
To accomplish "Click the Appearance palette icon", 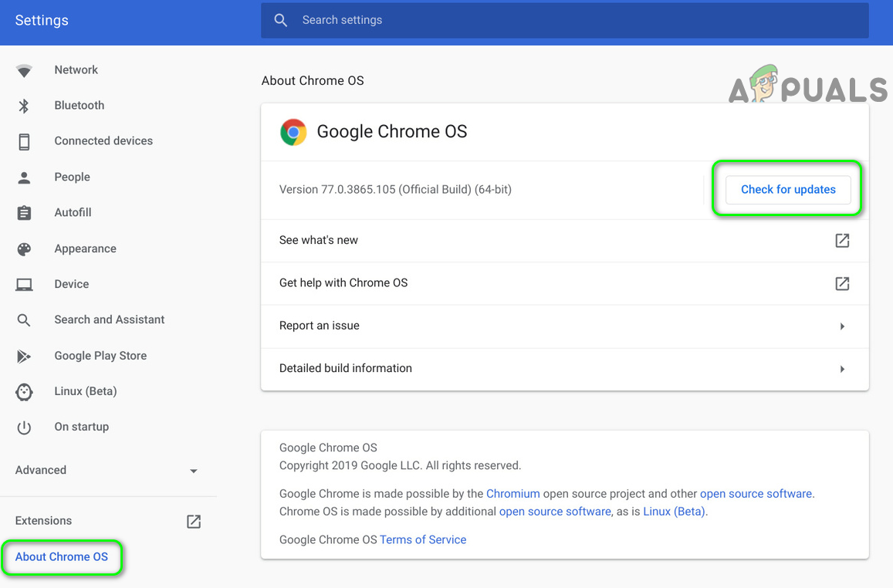I will click(24, 248).
